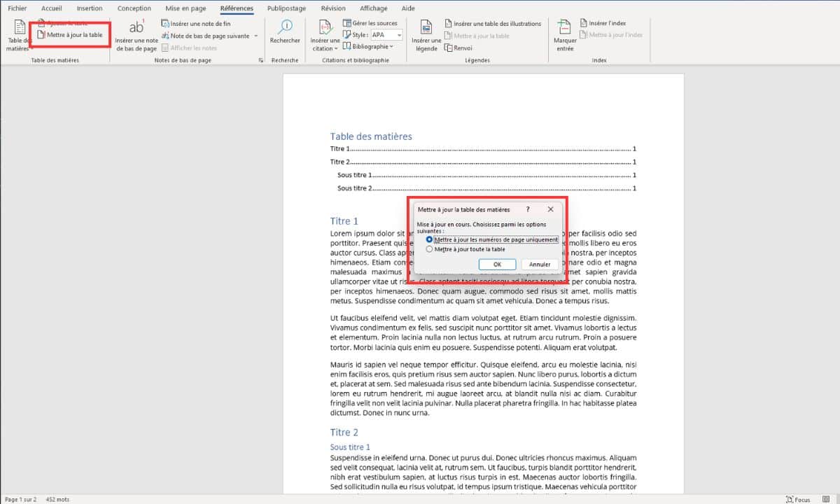Click the Titre 1 entry in the table of contents

pos(483,149)
